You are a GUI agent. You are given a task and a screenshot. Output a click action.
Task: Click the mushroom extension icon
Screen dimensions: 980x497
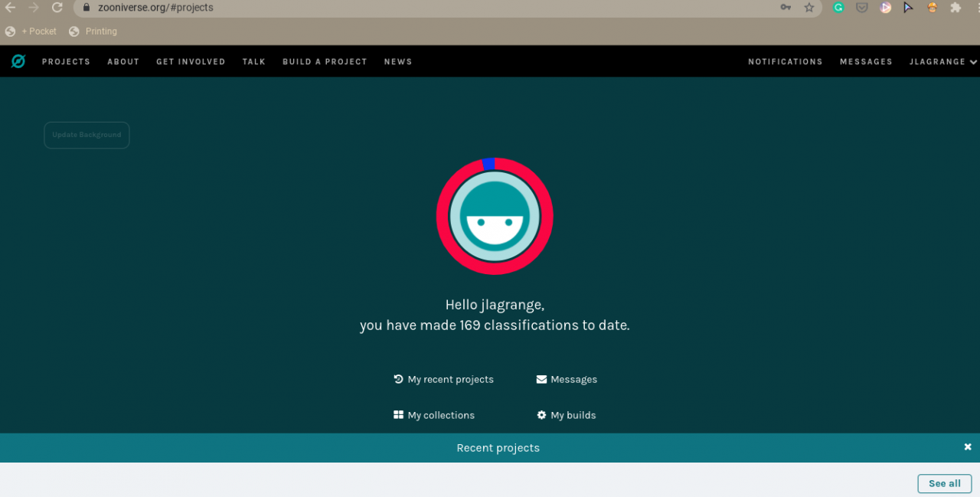932,8
